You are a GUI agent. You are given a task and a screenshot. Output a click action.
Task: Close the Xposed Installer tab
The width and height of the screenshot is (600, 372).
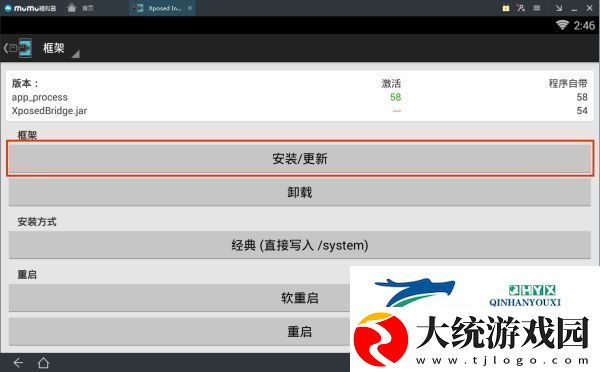pyautogui.click(x=190, y=8)
